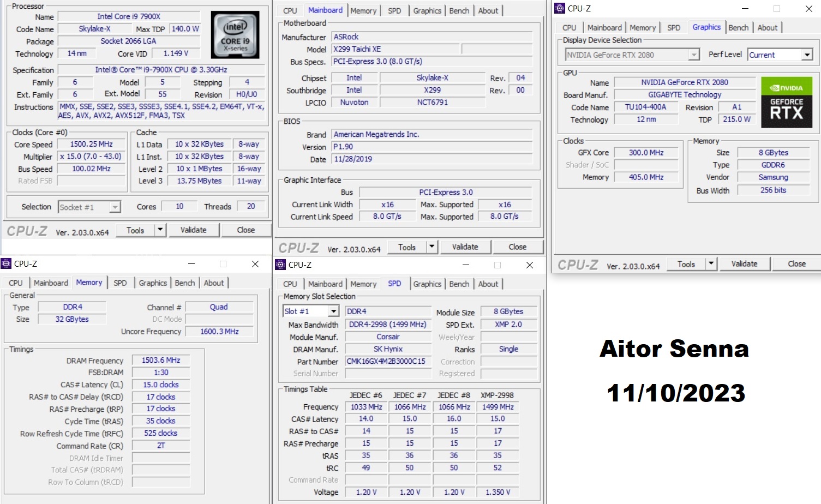Go to Graphics tab in the memory slot window
Viewport: 821px width, 504px height.
[x=427, y=284]
